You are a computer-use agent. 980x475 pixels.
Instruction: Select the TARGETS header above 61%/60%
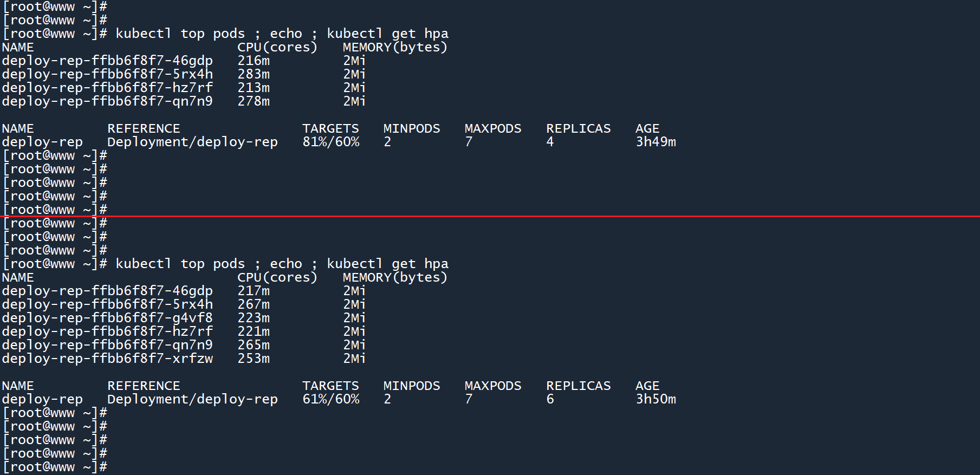coord(330,386)
